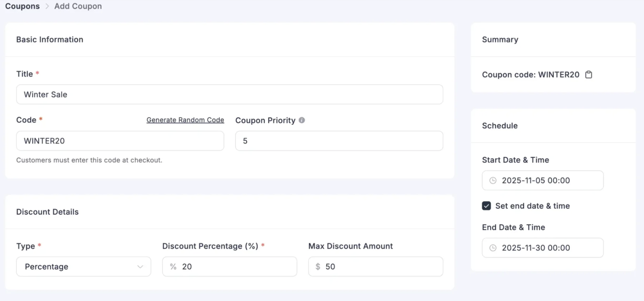644x301 pixels.
Task: Click the WINTER20 code input
Action: click(x=120, y=141)
